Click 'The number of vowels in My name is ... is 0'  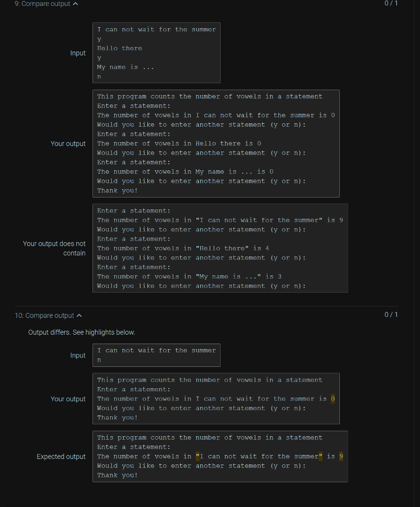click(185, 172)
